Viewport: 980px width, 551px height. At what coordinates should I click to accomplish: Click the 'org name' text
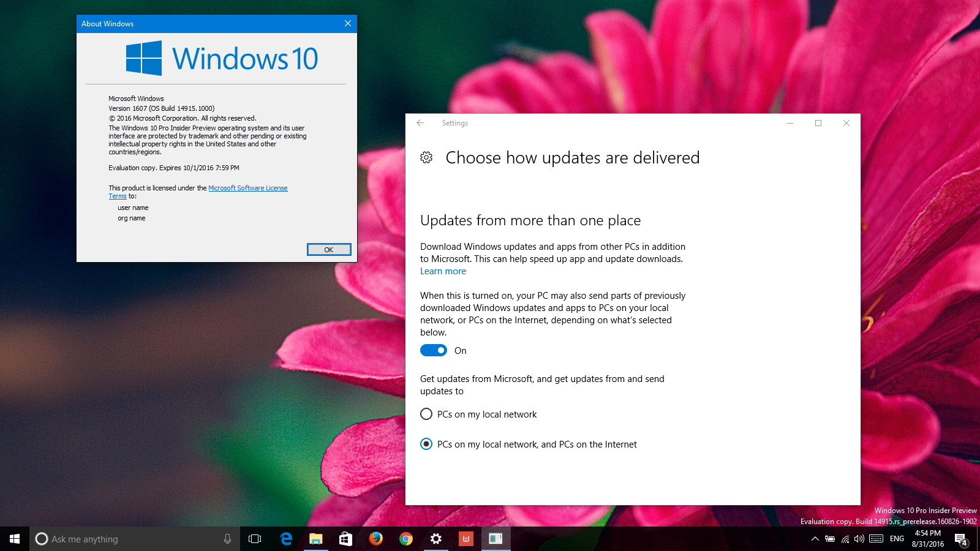[132, 219]
